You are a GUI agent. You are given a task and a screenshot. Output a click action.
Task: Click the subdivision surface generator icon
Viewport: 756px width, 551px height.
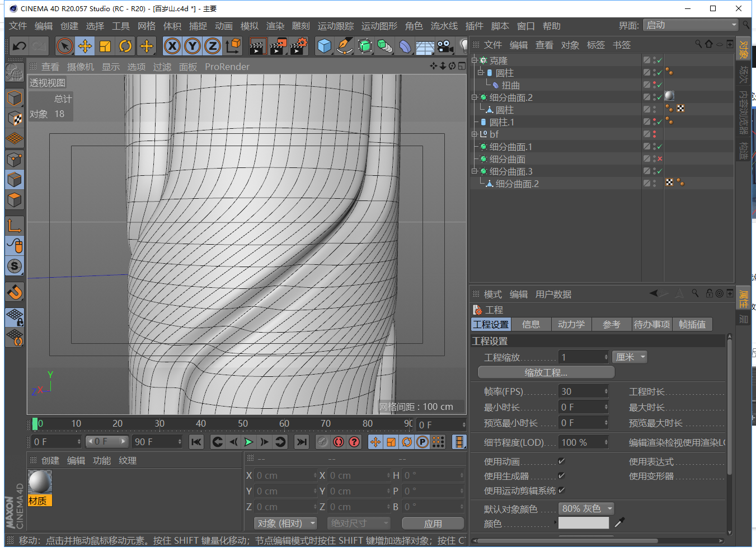click(x=365, y=46)
